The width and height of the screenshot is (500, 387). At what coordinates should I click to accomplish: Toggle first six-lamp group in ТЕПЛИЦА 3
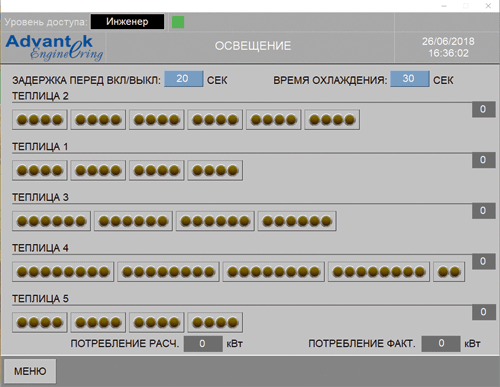[x=51, y=221]
